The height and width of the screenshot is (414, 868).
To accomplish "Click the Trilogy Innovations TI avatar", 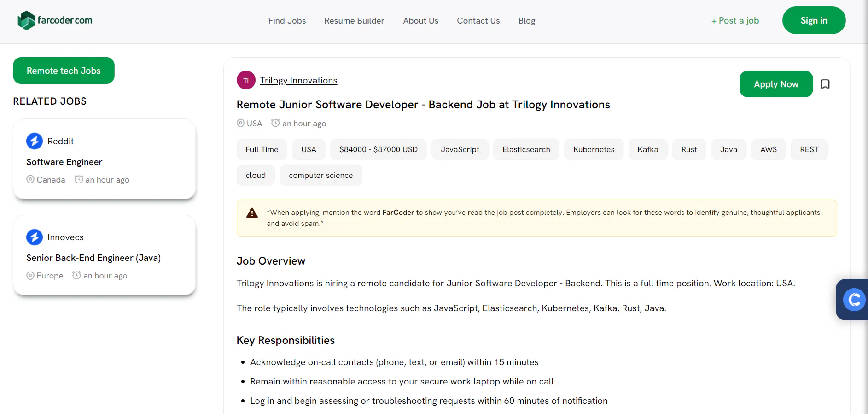I will coord(246,80).
